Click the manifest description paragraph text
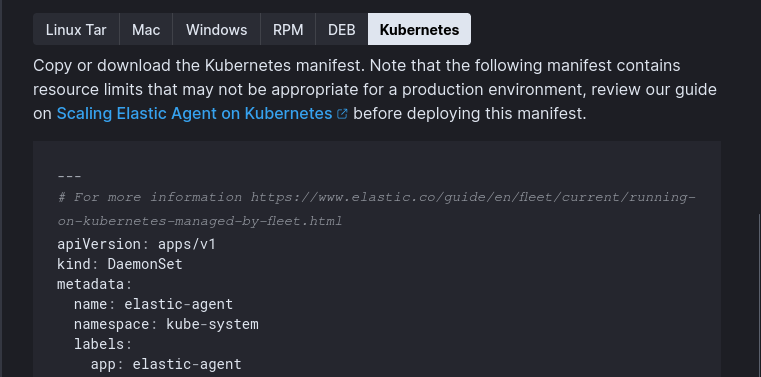 tap(375, 90)
